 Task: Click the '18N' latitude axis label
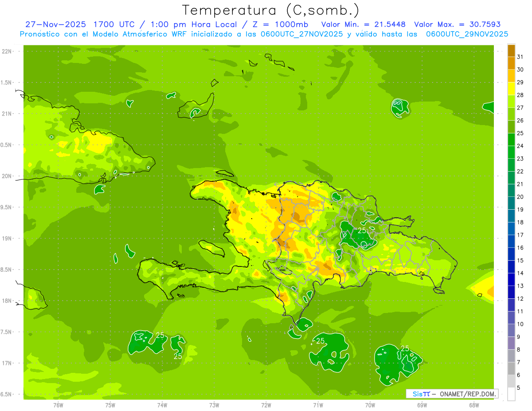pyautogui.click(x=7, y=301)
